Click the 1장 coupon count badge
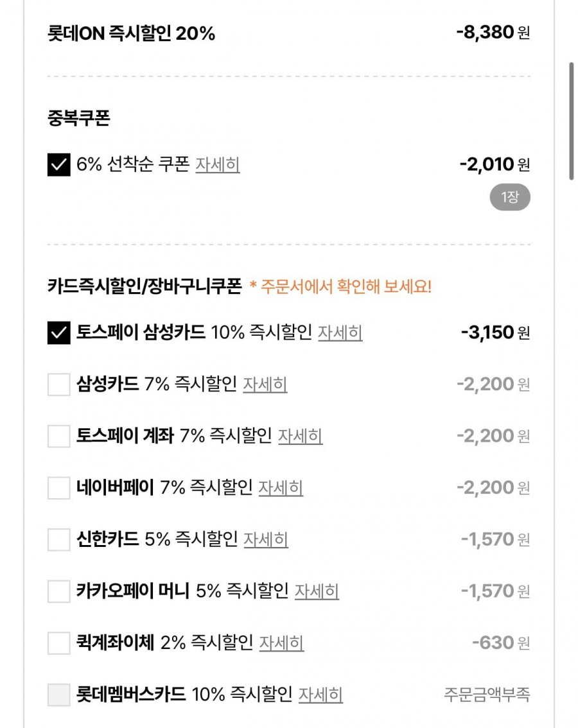 (510, 198)
